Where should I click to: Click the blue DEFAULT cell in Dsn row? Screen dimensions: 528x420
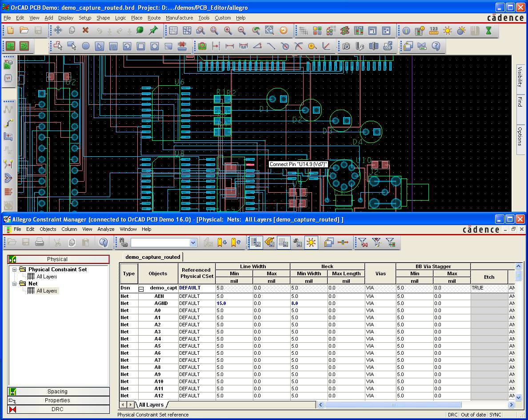pyautogui.click(x=196, y=288)
